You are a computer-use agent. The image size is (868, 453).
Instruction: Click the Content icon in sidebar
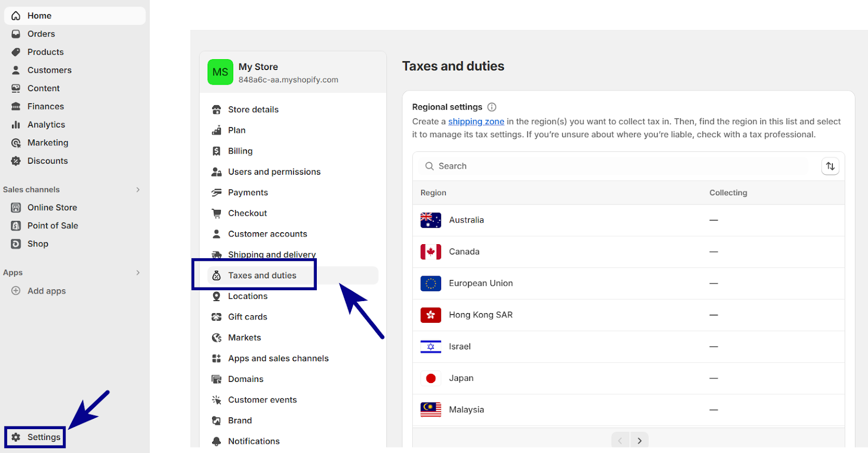(x=16, y=88)
